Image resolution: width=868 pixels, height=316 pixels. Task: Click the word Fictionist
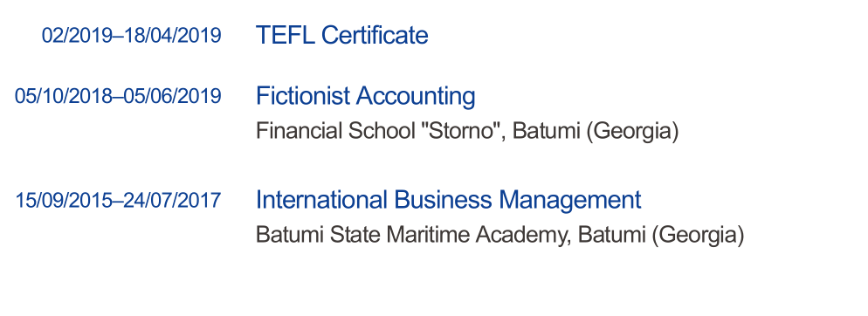tap(303, 96)
